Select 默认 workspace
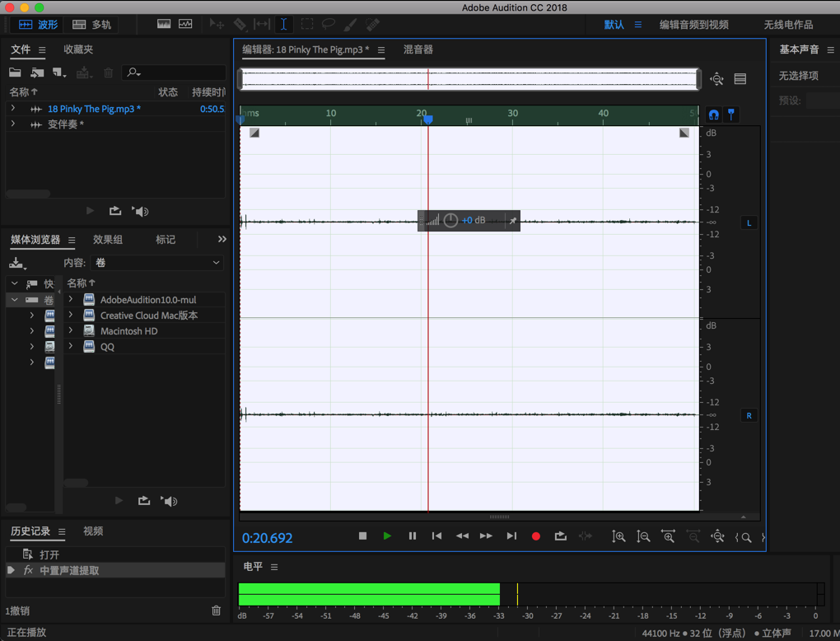The width and height of the screenshot is (840, 641). click(x=614, y=25)
